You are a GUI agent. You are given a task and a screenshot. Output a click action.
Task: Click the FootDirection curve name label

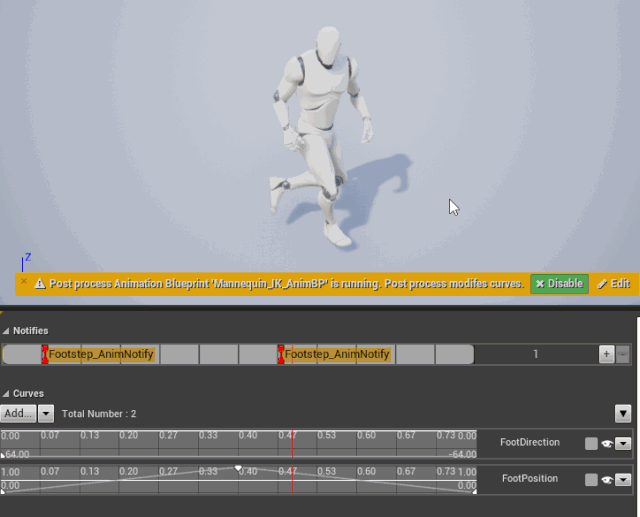[x=530, y=442]
